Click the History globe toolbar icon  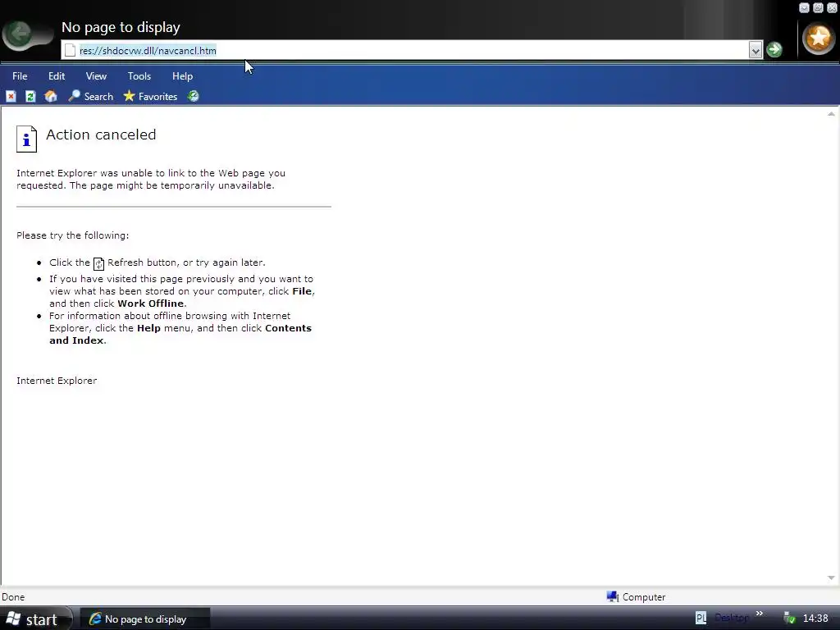pos(194,97)
